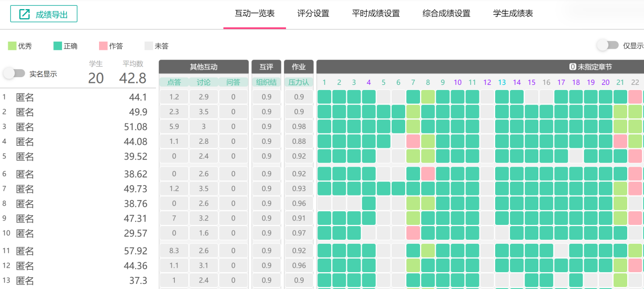This screenshot has height=289, width=644.
Task: Click the teal 正确 legend swatch
Action: click(x=57, y=46)
